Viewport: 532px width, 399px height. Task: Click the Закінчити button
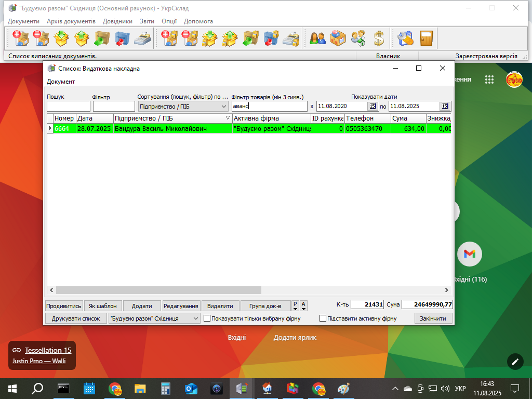[433, 318]
